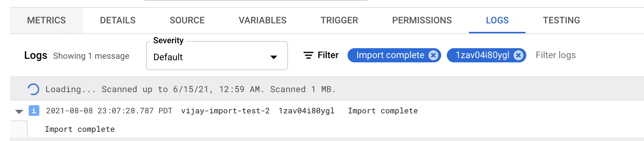644x141 pixels.
Task: Click the loading spinner icon
Action: click(x=33, y=89)
